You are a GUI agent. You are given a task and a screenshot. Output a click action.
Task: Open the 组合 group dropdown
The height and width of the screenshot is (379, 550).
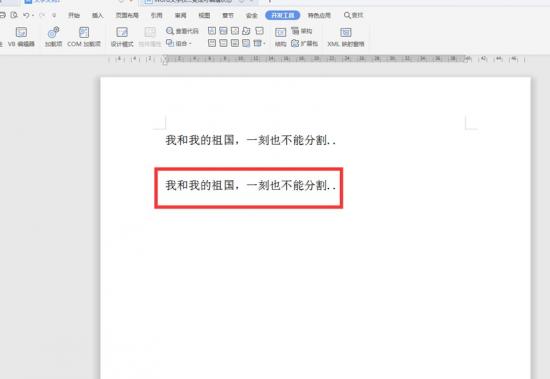[x=179, y=43]
